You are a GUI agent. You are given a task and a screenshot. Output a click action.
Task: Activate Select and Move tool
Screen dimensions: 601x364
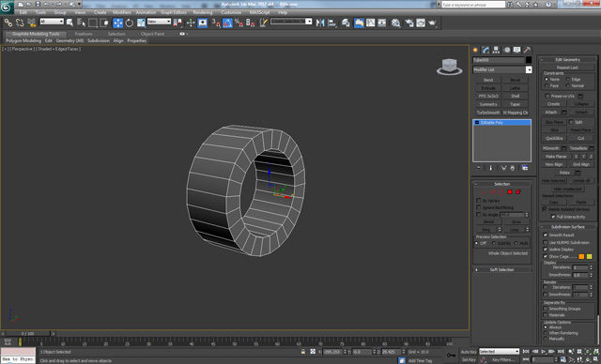click(117, 23)
